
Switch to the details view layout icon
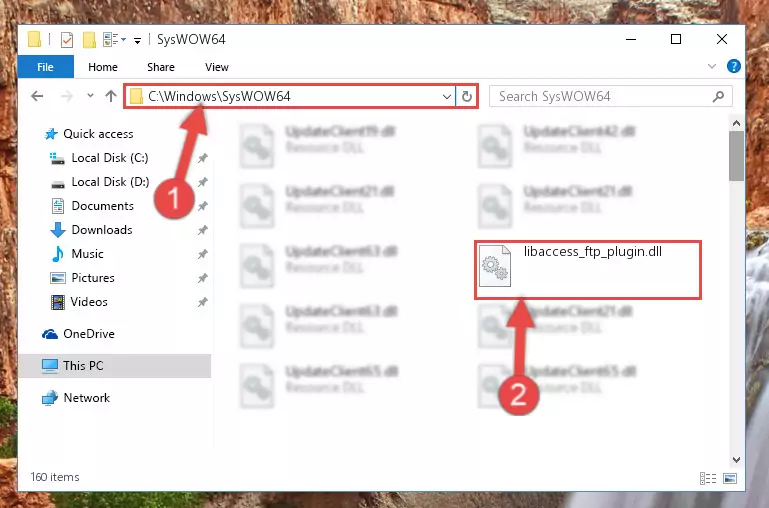coord(708,478)
